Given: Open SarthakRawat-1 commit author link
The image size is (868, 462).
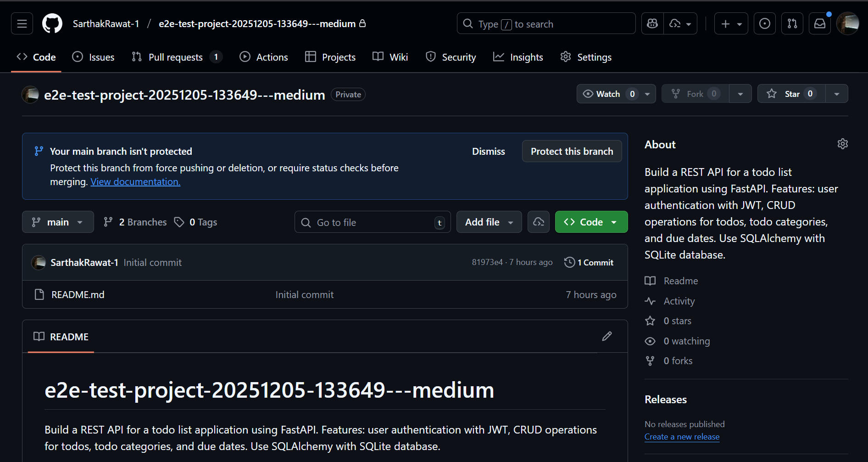Looking at the screenshot, I should tap(84, 263).
